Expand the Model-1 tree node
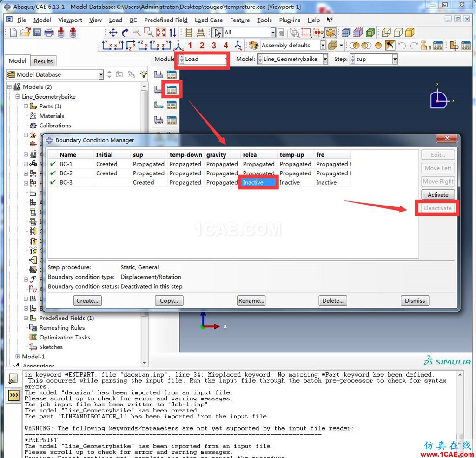476x458 pixels. (18, 357)
